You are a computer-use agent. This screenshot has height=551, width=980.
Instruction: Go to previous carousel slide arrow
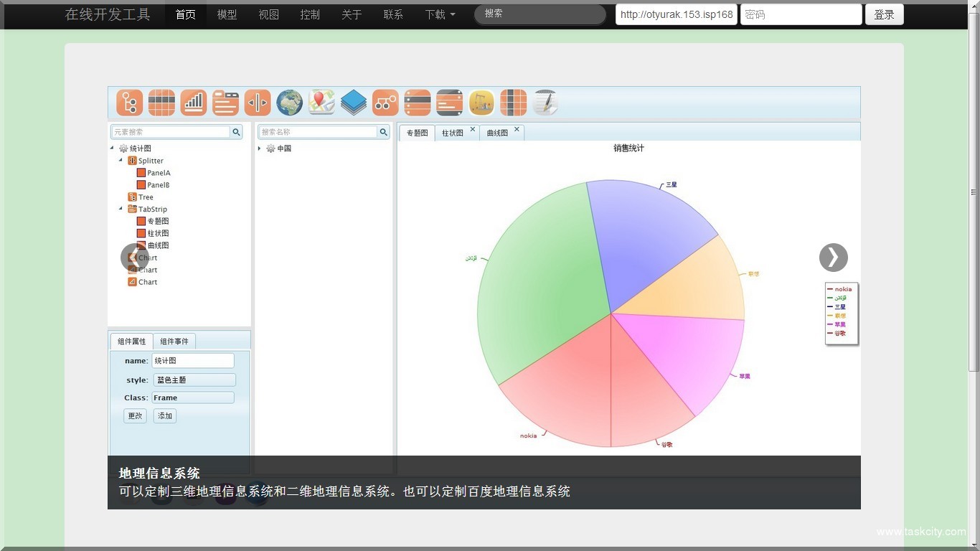click(x=135, y=258)
